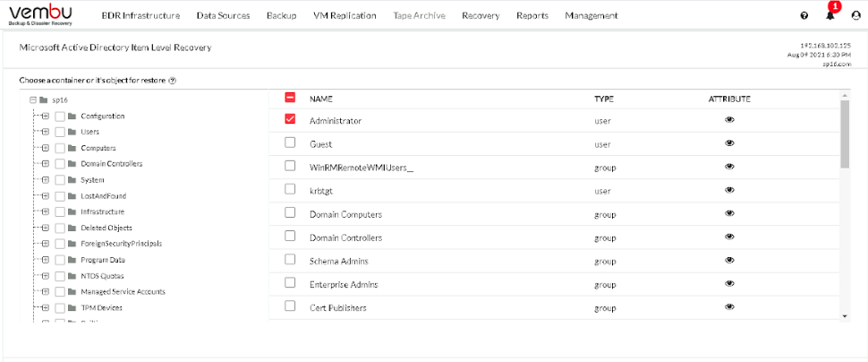868x362 pixels.
Task: Expand the Managed Service Accounts node
Action: pyautogui.click(x=46, y=291)
